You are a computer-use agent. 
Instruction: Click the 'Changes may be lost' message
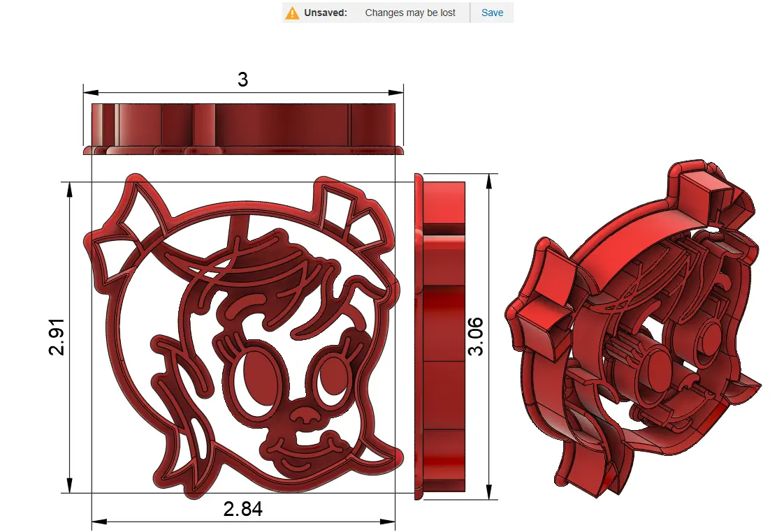[x=410, y=13]
